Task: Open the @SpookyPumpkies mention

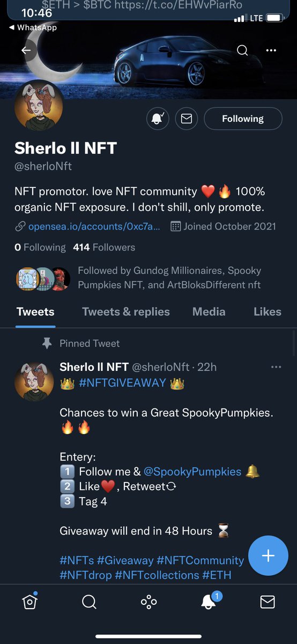Action: coord(192,472)
